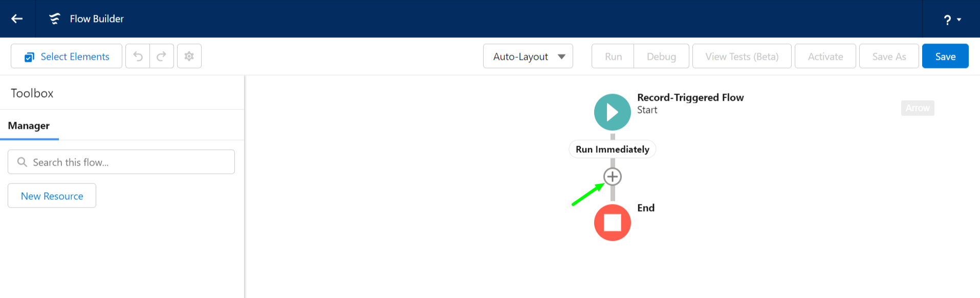Click the Save As button

pos(889,56)
